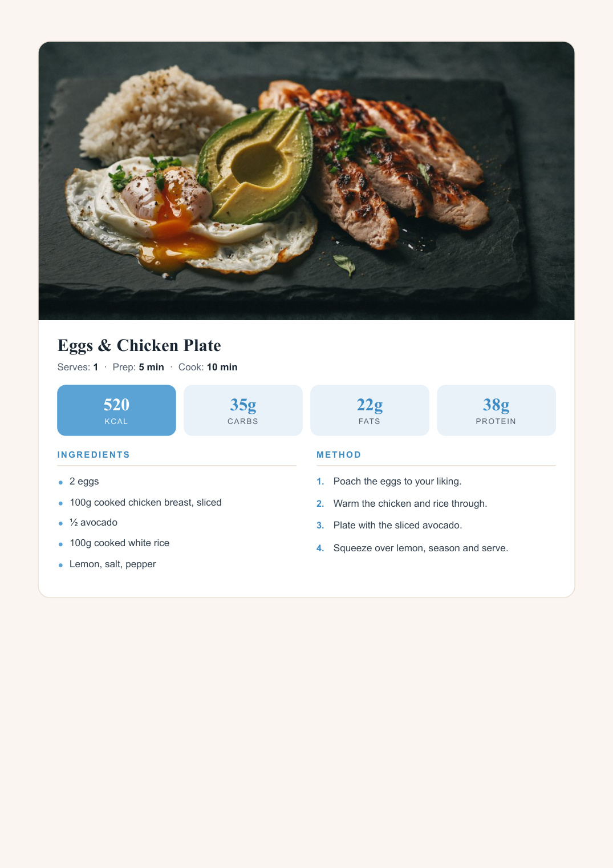Click step 3 Plate with sliced avocado
Image resolution: width=613 pixels, height=868 pixels.
click(397, 525)
